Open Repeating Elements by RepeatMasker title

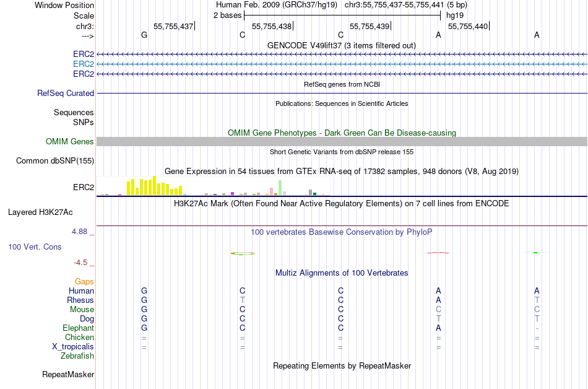[x=342, y=365]
